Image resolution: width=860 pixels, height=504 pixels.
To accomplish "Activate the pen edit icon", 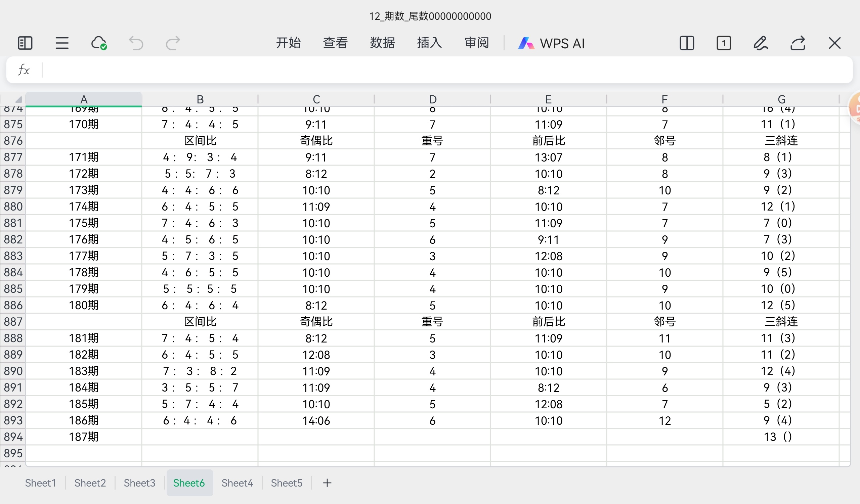I will click(x=761, y=43).
